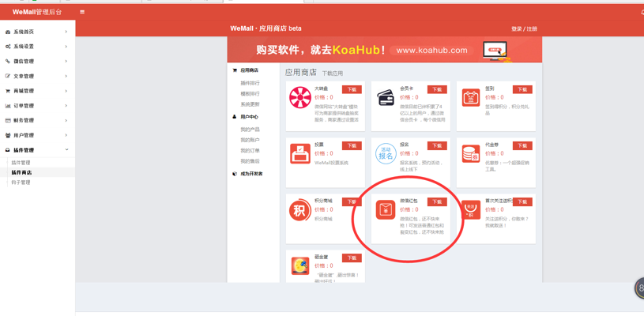Download the 代金券 plugin
644x316 pixels.
coord(522,145)
